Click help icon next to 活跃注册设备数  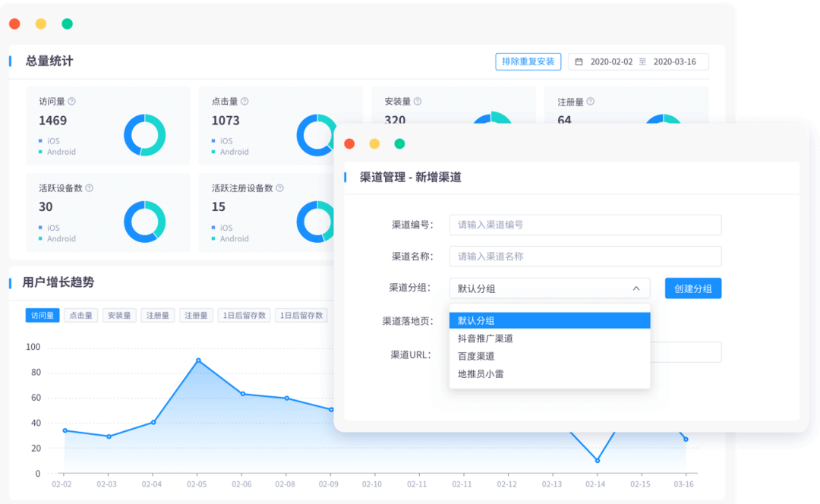(x=279, y=188)
